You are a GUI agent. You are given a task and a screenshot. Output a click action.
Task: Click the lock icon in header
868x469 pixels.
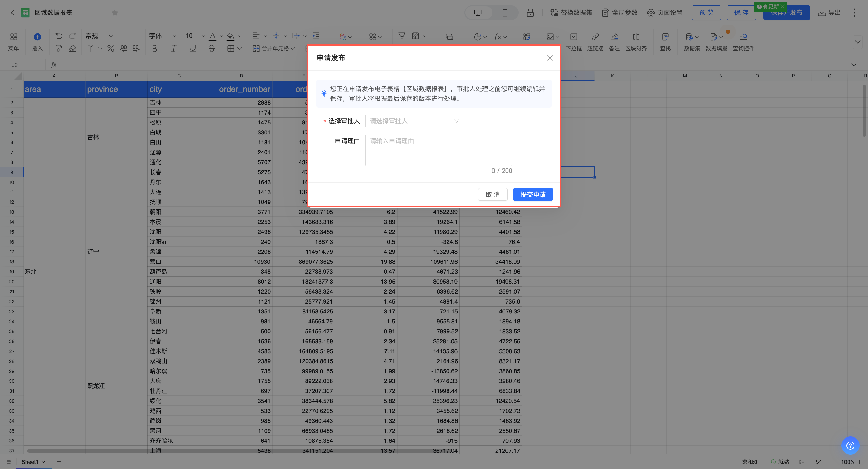530,13
